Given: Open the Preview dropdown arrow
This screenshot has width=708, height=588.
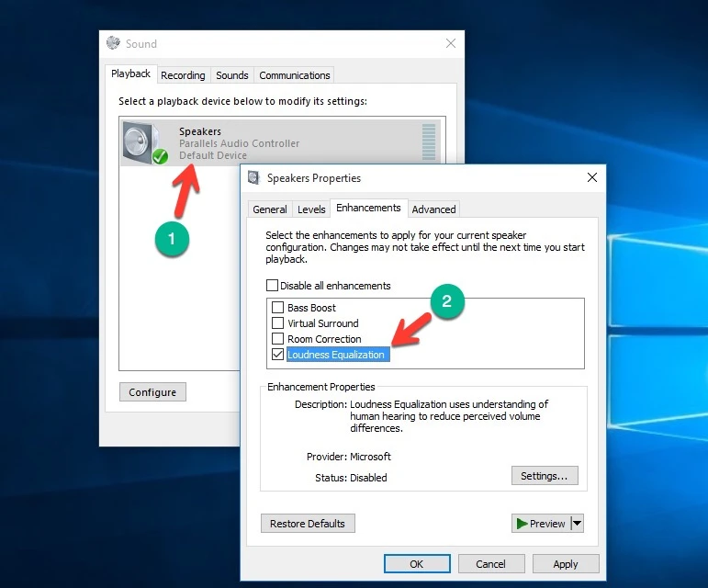Looking at the screenshot, I should tap(578, 524).
